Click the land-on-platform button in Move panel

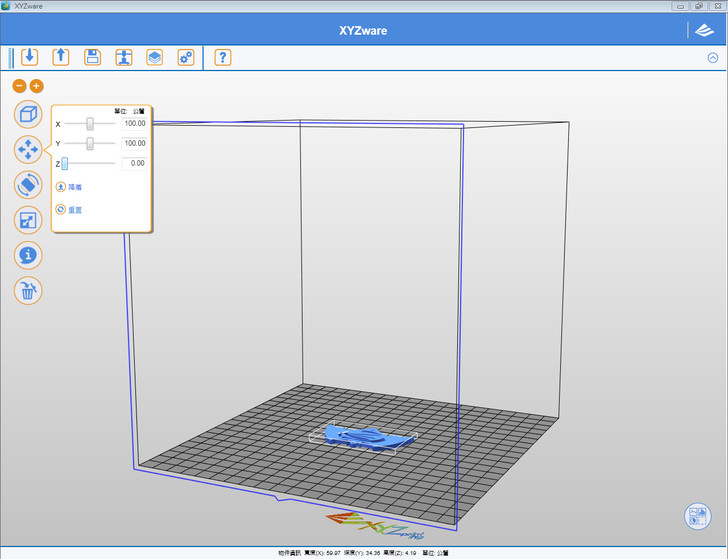click(x=69, y=187)
